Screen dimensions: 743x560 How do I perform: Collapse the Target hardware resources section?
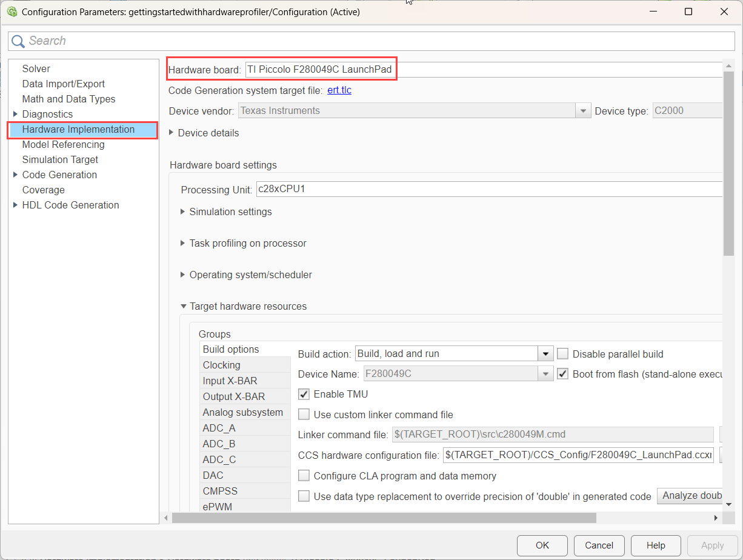pyautogui.click(x=182, y=306)
